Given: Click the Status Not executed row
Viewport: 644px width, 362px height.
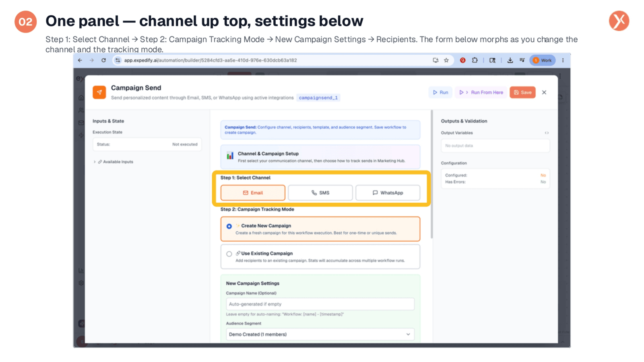Looking at the screenshot, I should (147, 144).
